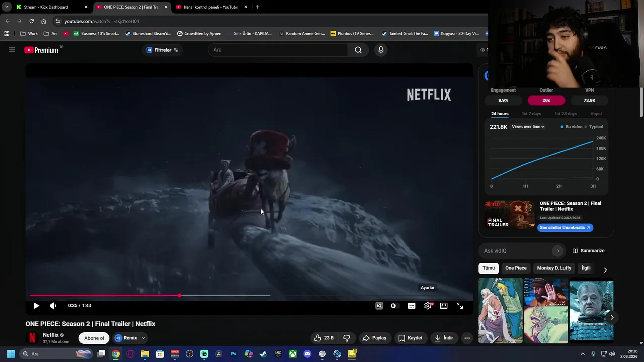This screenshot has width=644, height=362.
Task: Open the vidIQ Filtreler filter button
Action: [x=162, y=50]
